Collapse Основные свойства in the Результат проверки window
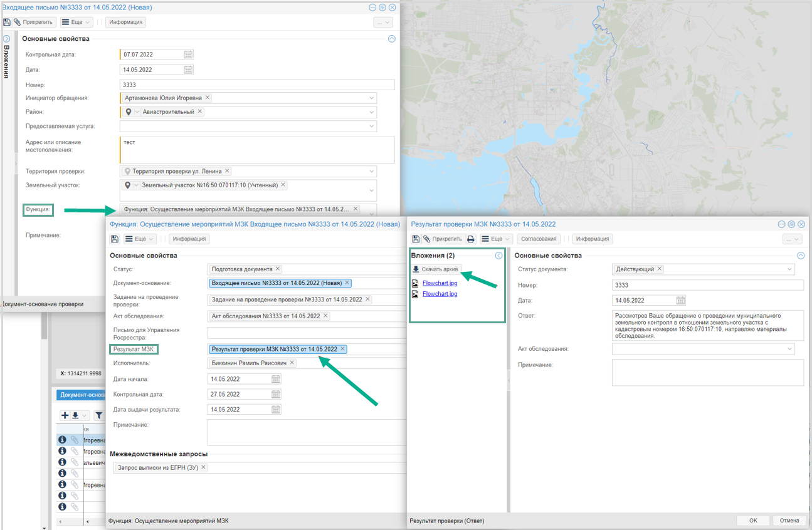The image size is (812, 530). pos(801,256)
